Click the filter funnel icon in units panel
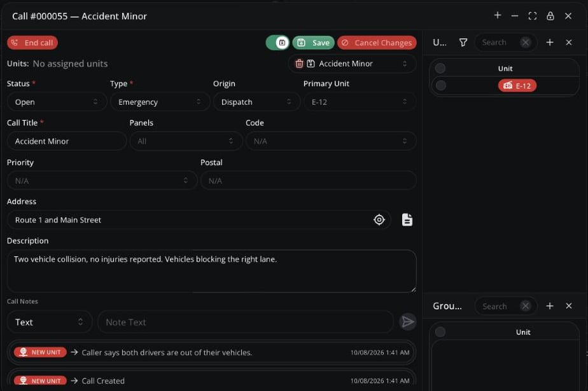This screenshot has height=391, width=588. pyautogui.click(x=463, y=43)
